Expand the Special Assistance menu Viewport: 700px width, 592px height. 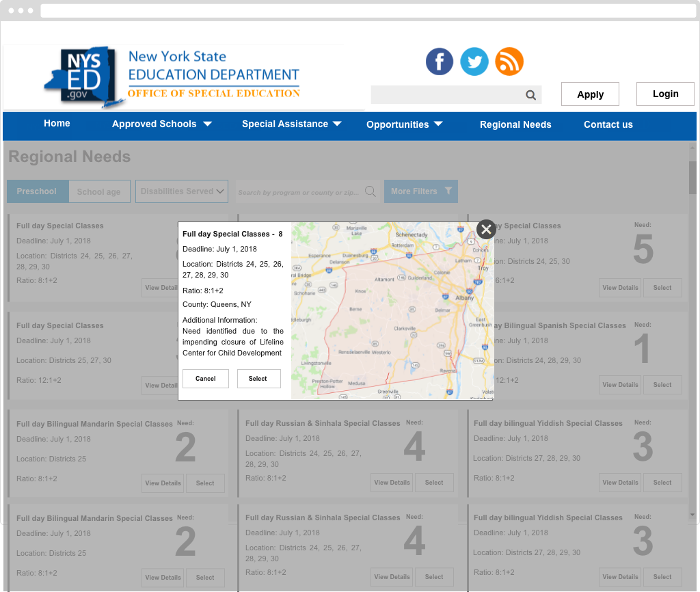click(292, 124)
